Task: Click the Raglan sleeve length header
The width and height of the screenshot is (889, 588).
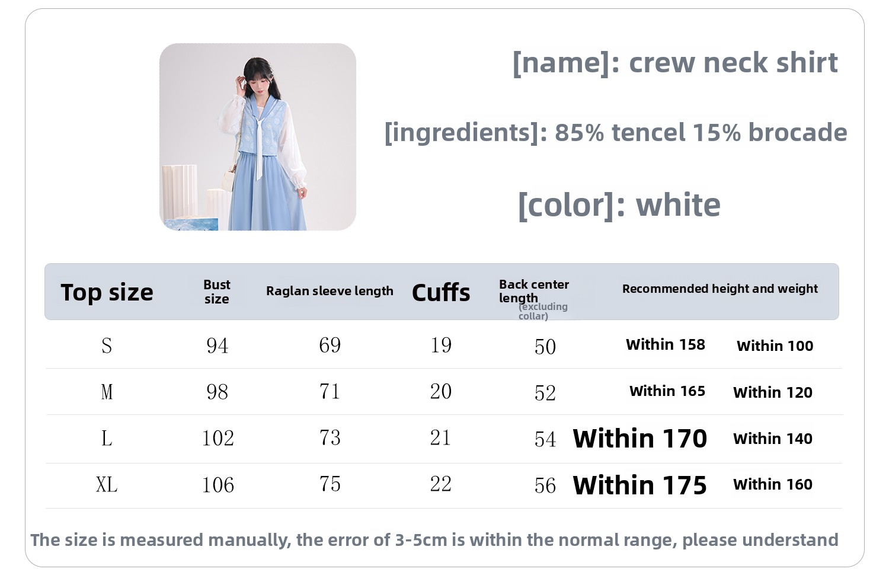Action: pyautogui.click(x=330, y=291)
